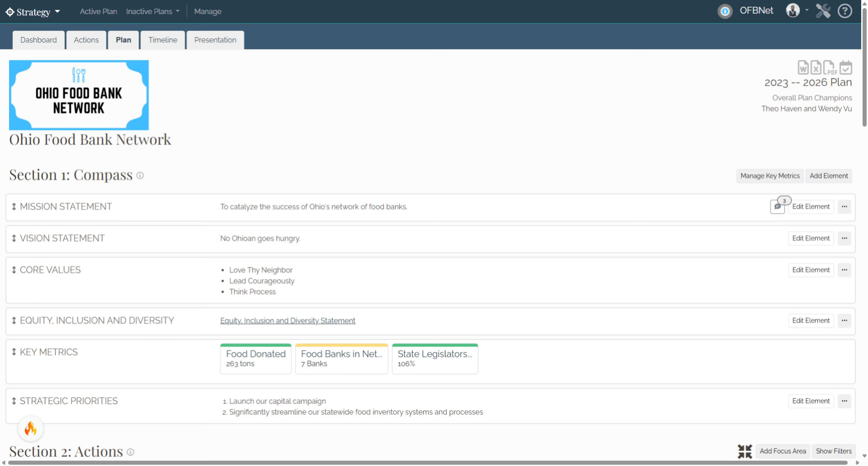Open the wrench and screwdriver tools icon

(823, 11)
